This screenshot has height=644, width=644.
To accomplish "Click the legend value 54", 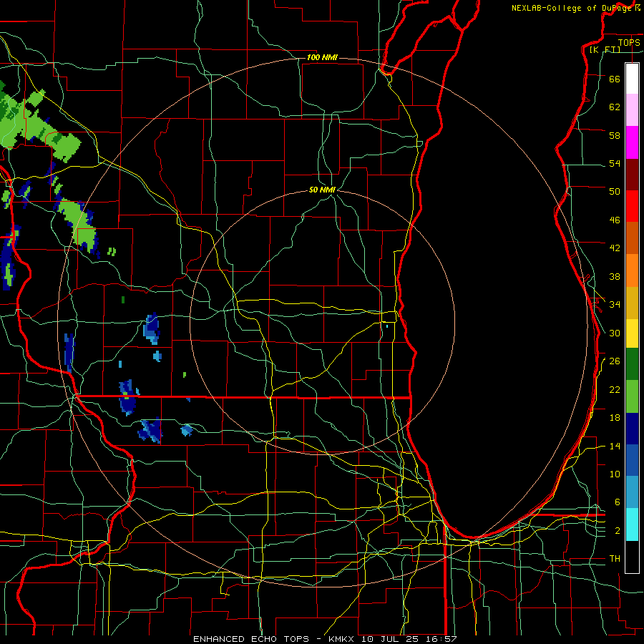I will click(615, 163).
